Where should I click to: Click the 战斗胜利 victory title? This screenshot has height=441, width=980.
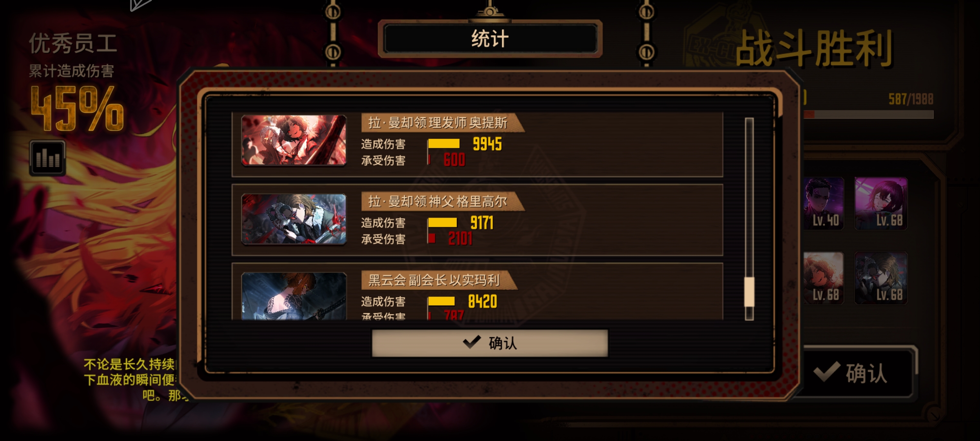coord(814,48)
